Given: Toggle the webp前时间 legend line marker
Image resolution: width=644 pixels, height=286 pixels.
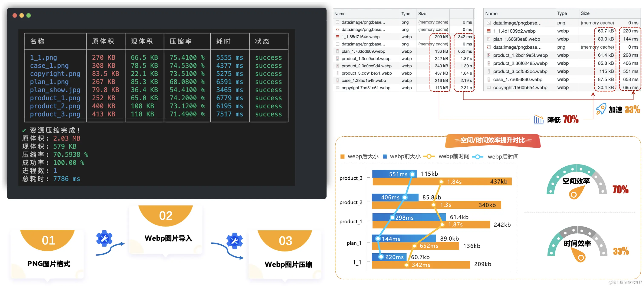Looking at the screenshot, I should (429, 157).
